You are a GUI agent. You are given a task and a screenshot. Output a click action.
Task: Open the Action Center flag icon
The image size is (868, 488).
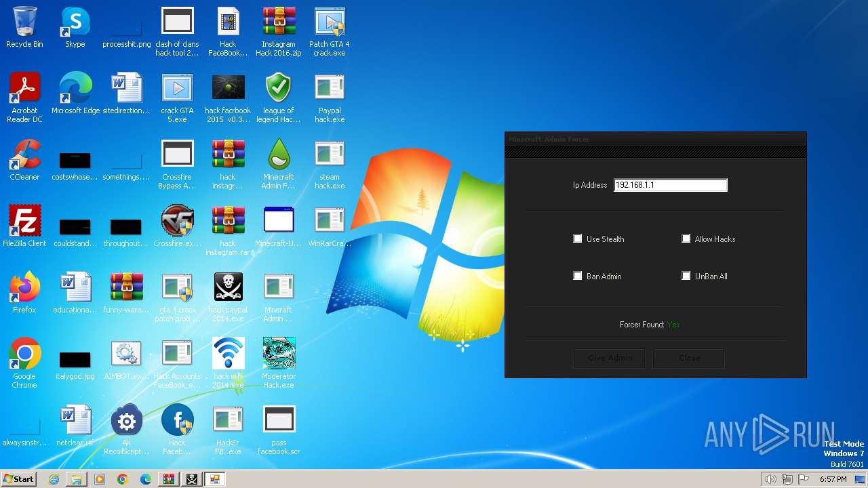pos(804,479)
